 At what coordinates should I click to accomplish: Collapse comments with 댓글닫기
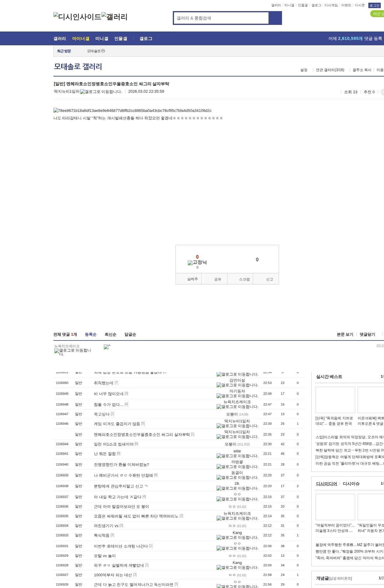pos(367,334)
